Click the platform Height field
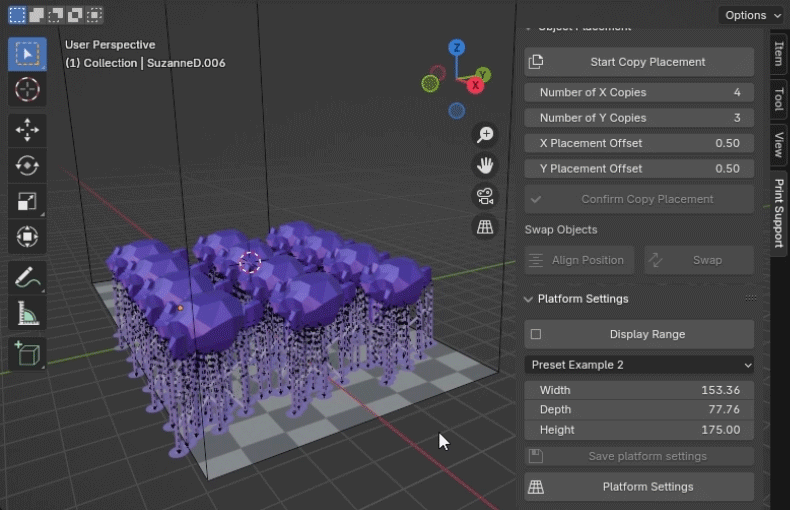The image size is (790, 510). click(639, 430)
